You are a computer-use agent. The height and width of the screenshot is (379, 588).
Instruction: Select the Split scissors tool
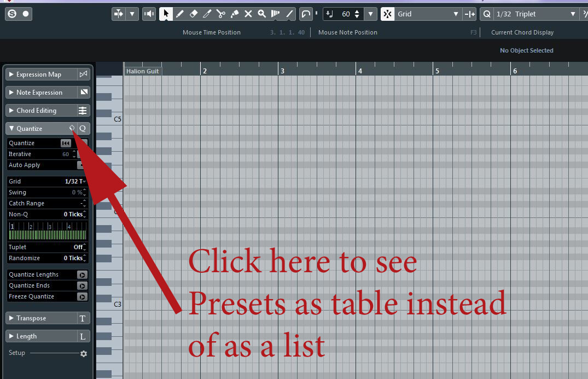[220, 14]
